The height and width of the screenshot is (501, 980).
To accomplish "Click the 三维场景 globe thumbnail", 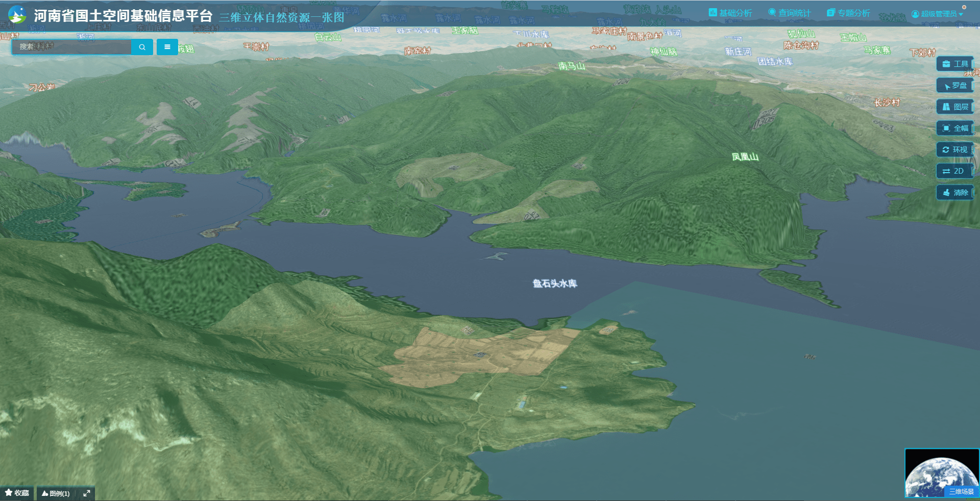I will click(941, 472).
